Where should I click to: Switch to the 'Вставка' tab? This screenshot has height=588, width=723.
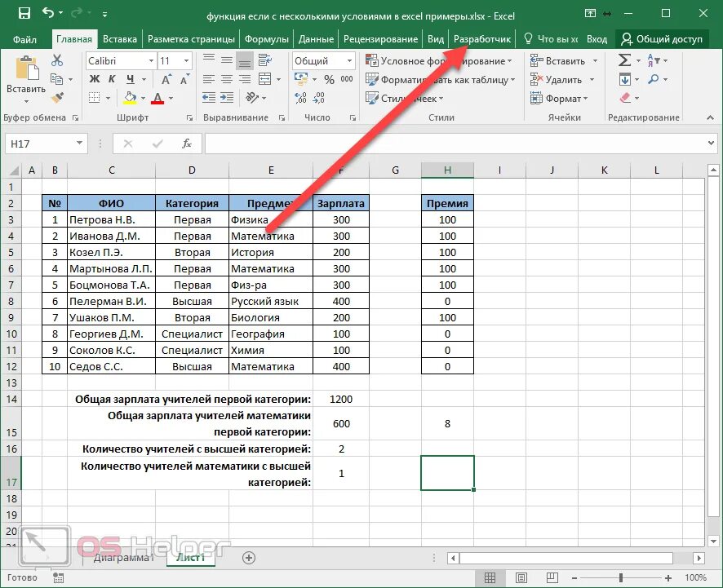(x=119, y=39)
